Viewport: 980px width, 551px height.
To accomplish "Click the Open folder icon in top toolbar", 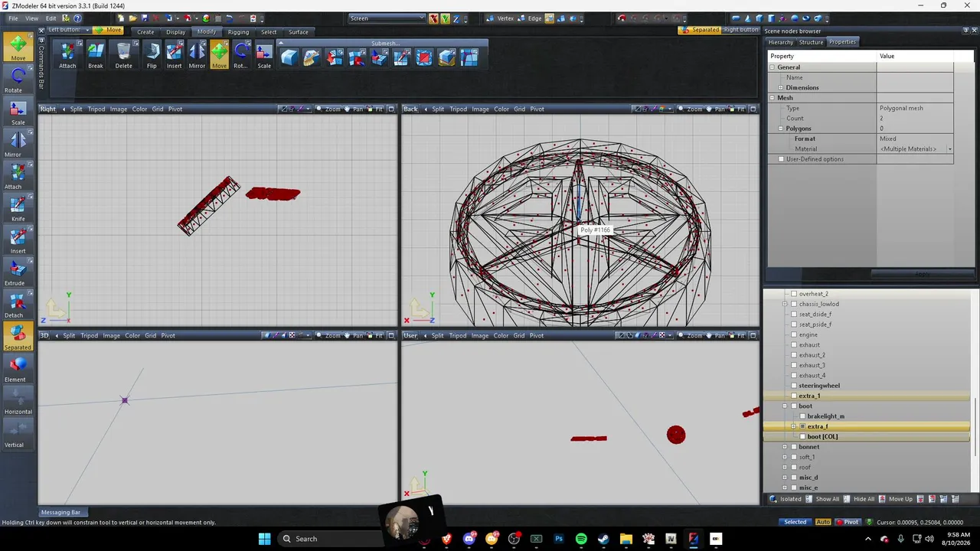I will 133,18.
